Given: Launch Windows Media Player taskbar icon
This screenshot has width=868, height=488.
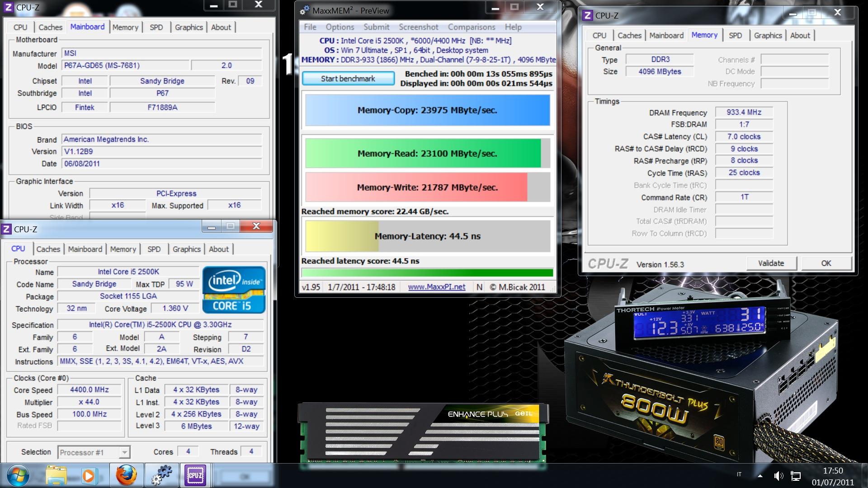Looking at the screenshot, I should pyautogui.click(x=89, y=476).
